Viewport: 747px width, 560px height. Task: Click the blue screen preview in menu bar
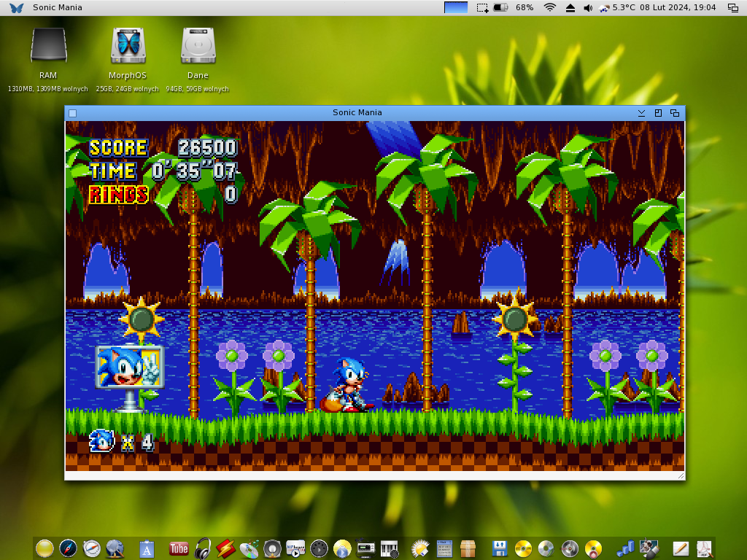click(456, 7)
